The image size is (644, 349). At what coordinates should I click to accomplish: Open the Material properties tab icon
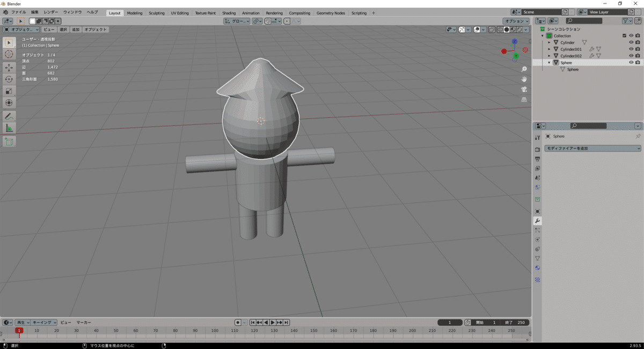pos(537,268)
